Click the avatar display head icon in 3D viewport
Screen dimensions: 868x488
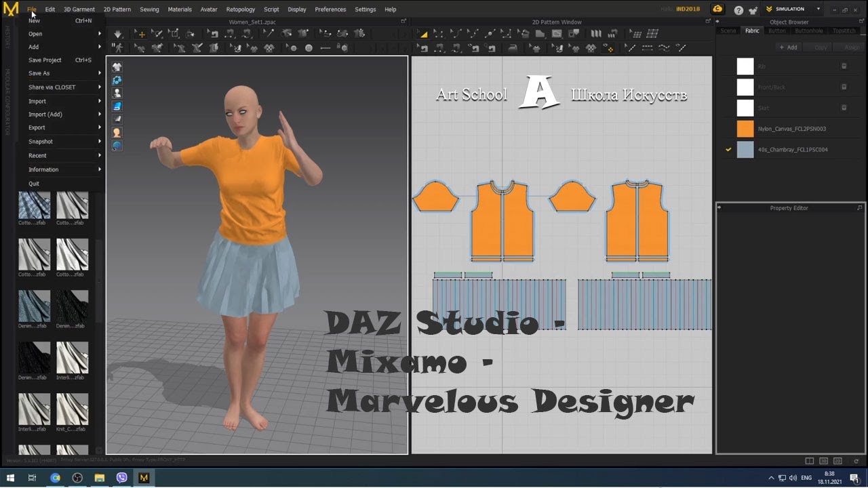117,133
